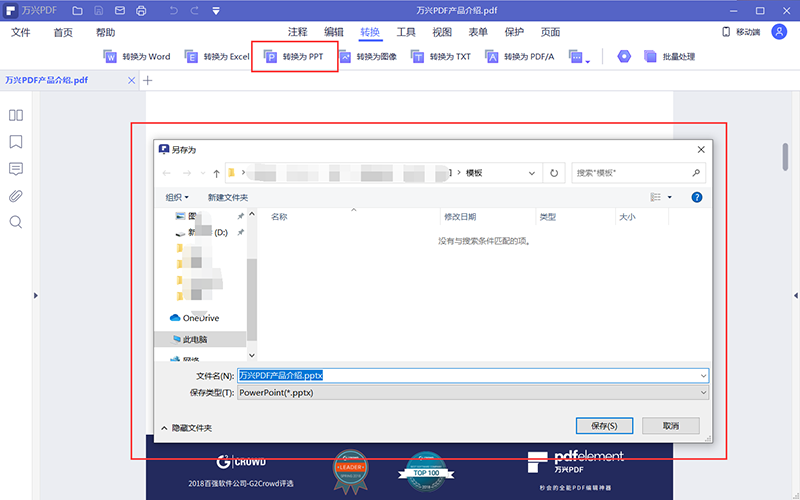Open view options dropdown arrow
Image resolution: width=800 pixels, height=500 pixels.
click(670, 197)
